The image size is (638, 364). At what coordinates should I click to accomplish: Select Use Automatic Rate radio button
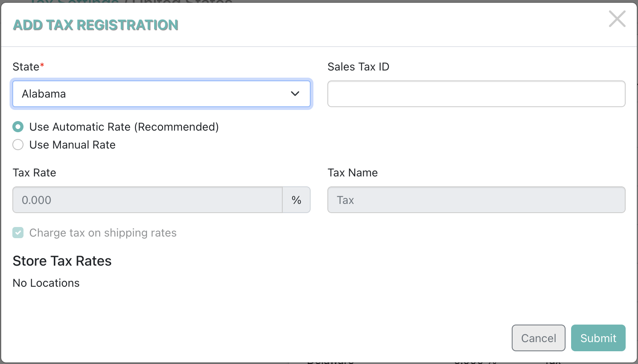(x=18, y=127)
